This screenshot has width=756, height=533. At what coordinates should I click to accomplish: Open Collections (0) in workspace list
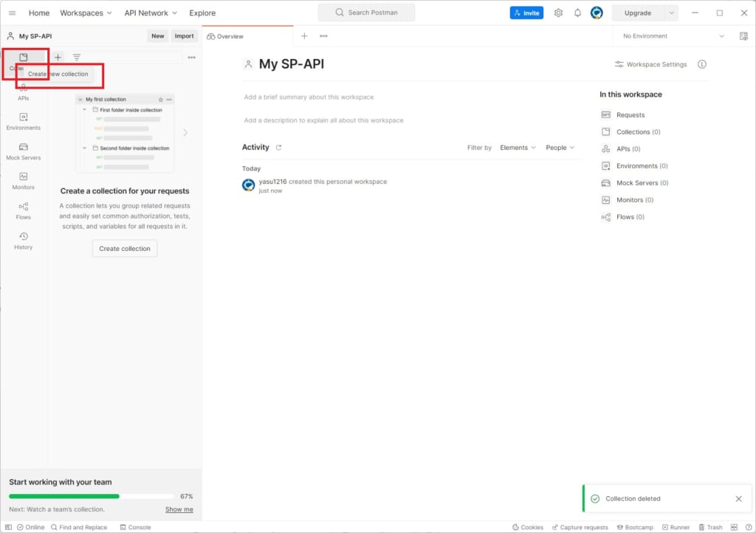(630, 131)
